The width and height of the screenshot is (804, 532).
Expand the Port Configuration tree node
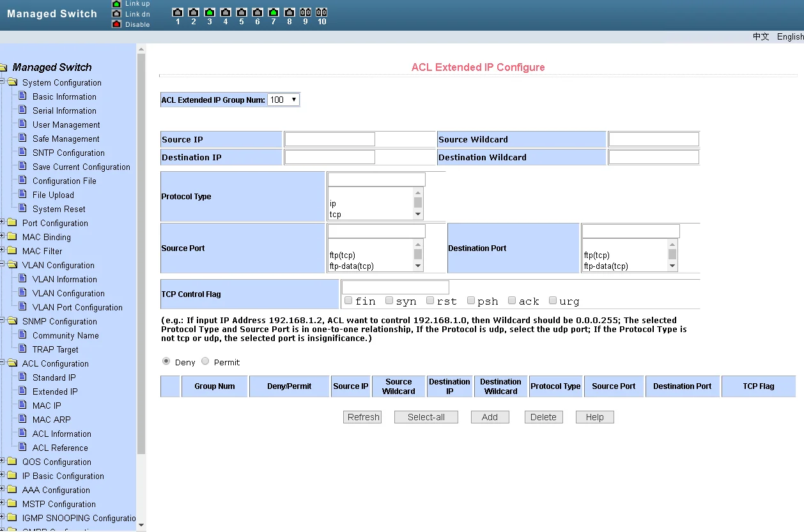(3, 223)
